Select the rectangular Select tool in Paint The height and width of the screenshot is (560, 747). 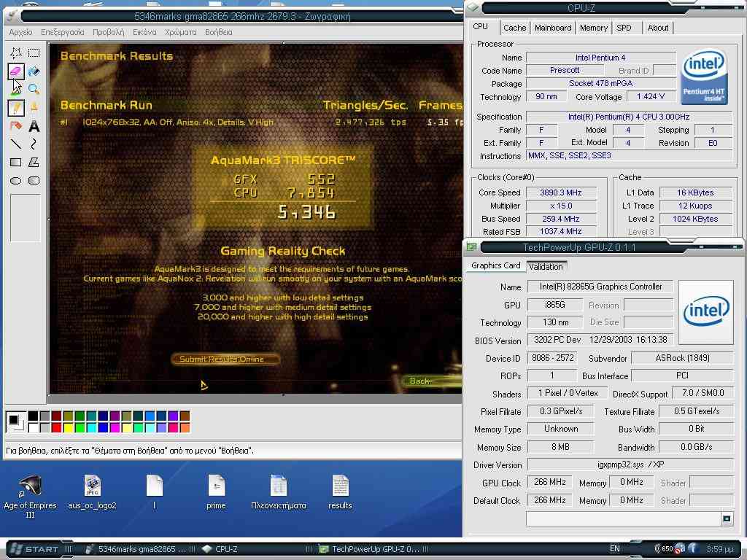34,52
